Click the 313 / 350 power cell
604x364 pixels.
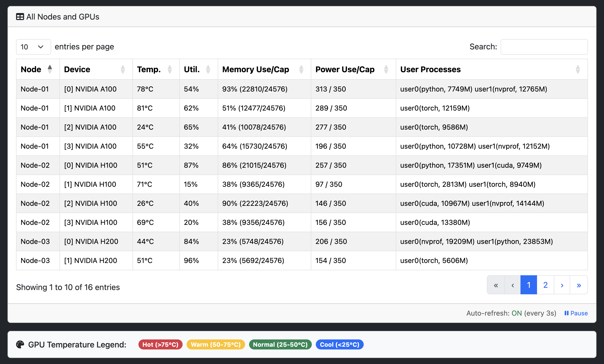[x=353, y=89]
